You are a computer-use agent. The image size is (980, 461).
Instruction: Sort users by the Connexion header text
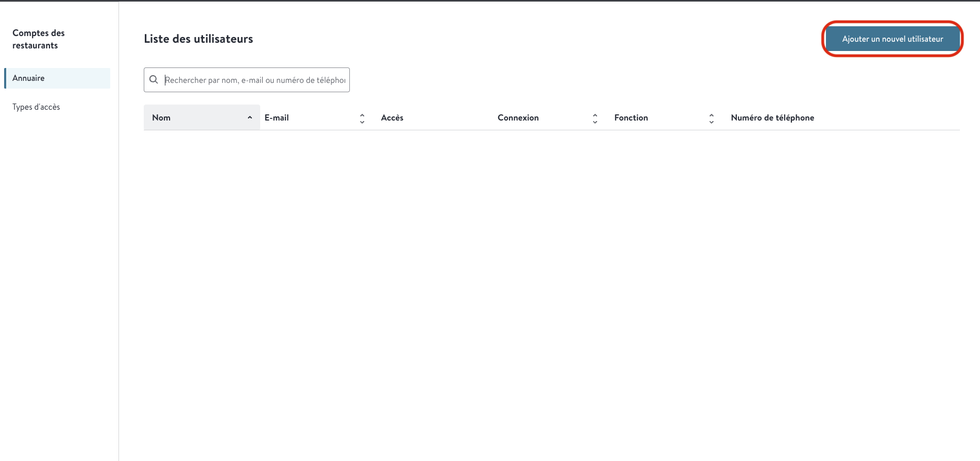pos(518,117)
